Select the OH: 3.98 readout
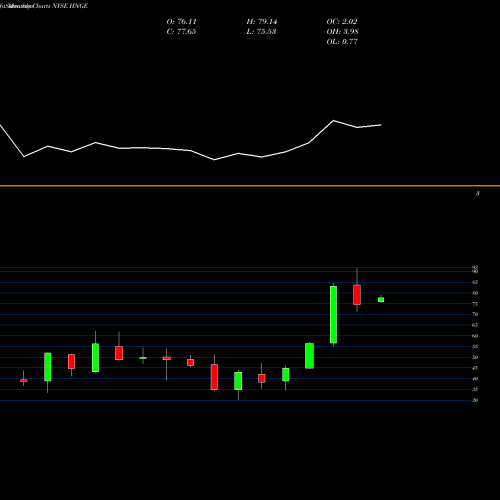 click(x=342, y=32)
